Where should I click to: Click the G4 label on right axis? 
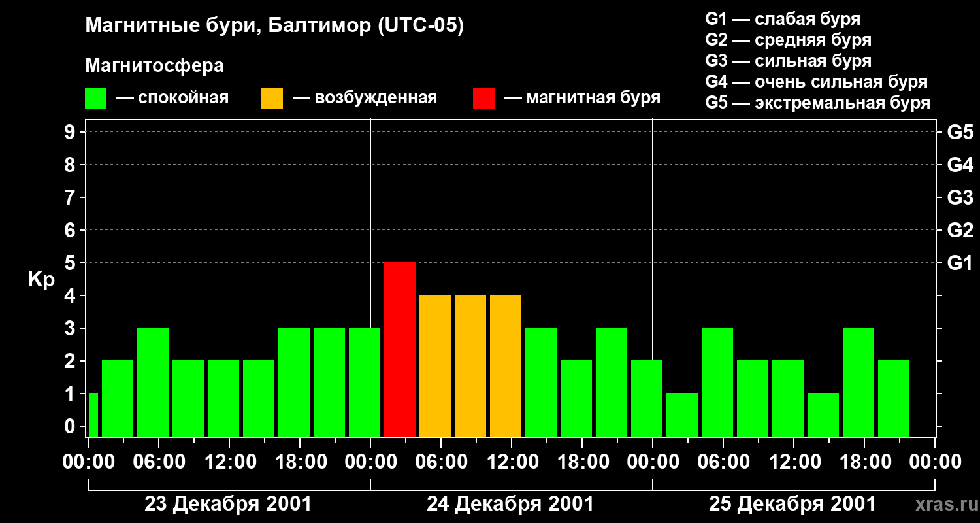coord(960,165)
